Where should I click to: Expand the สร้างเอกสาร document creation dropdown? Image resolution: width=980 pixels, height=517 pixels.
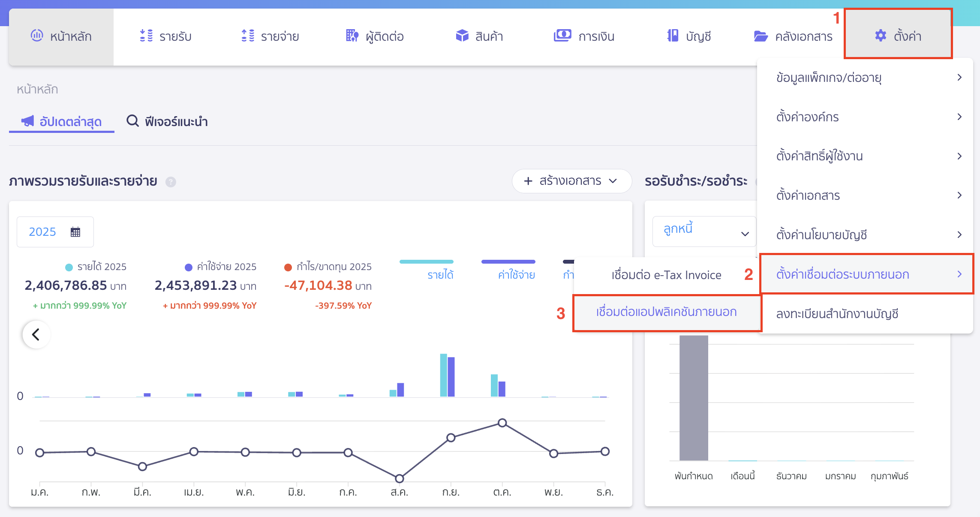click(x=571, y=181)
